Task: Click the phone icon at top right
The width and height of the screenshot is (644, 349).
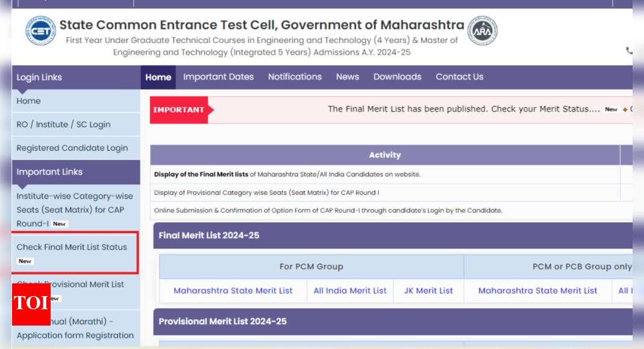Action: coord(630,50)
